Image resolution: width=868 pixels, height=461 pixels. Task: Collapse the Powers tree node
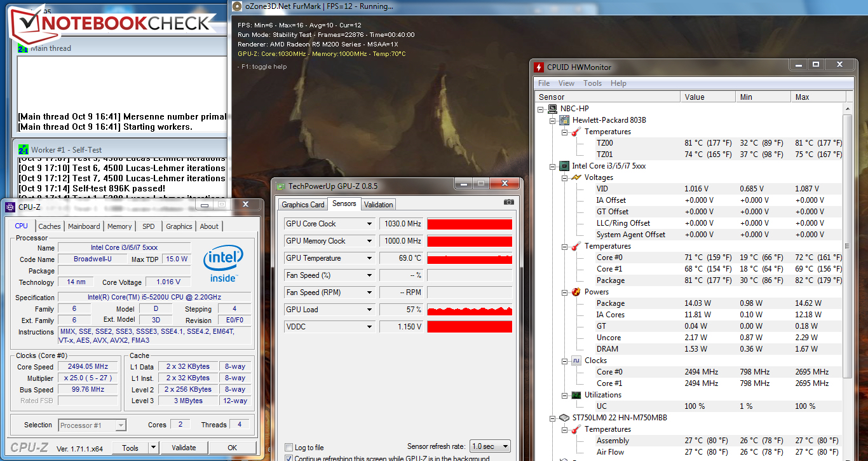pyautogui.click(x=564, y=292)
